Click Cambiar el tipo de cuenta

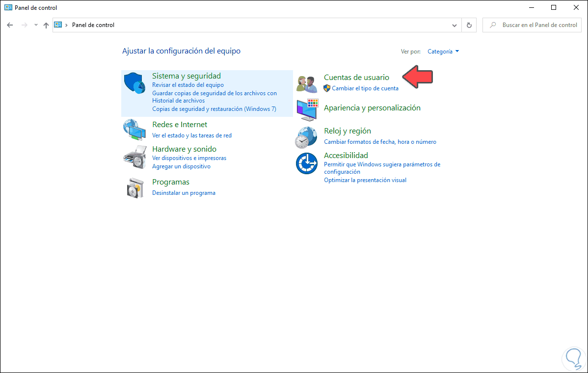point(365,88)
